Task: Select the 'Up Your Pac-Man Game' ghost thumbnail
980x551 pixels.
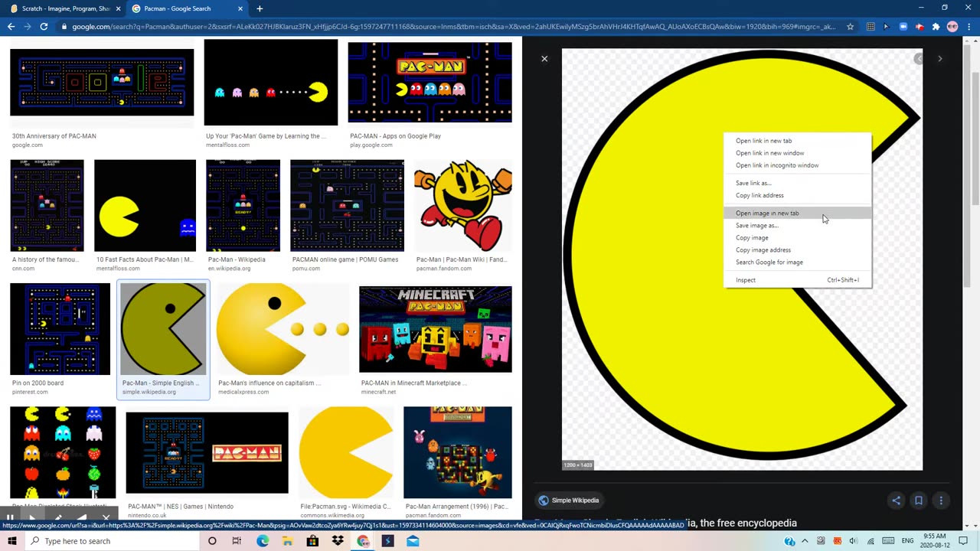Action: tap(271, 83)
